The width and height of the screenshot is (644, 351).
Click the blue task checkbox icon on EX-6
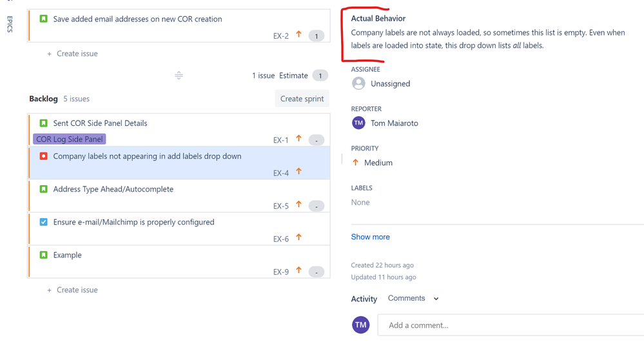[x=44, y=222]
